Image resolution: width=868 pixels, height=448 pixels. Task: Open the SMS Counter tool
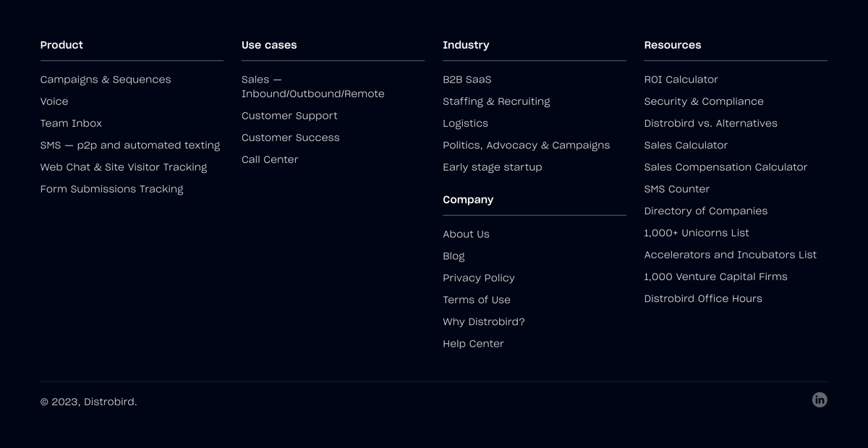pos(676,189)
